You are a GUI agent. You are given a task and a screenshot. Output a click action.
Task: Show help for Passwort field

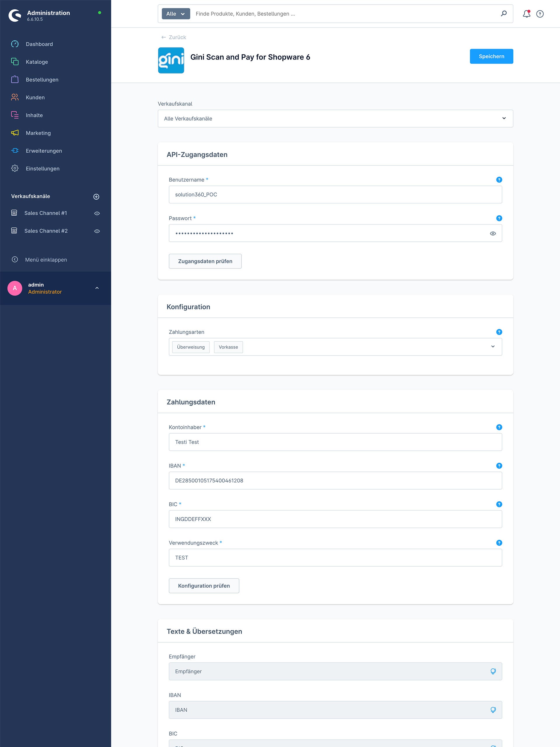(499, 218)
